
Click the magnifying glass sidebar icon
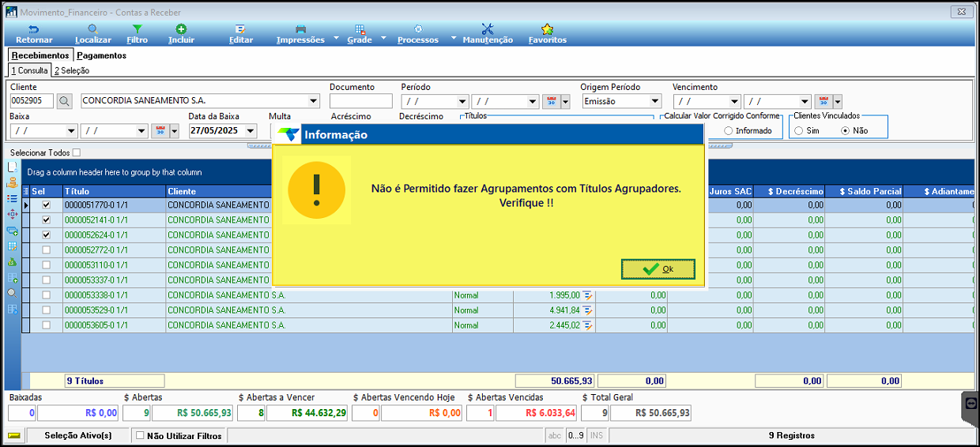click(12, 293)
